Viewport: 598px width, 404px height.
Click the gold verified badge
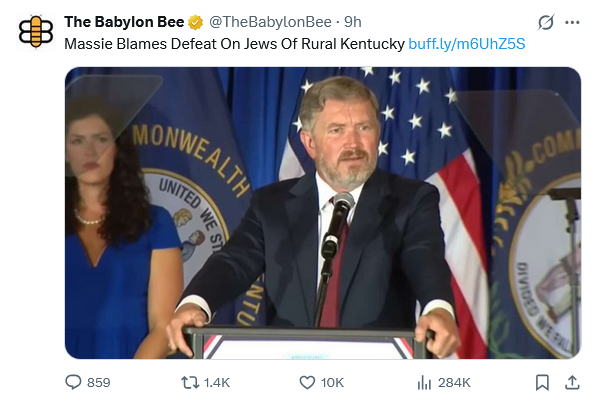click(x=196, y=22)
